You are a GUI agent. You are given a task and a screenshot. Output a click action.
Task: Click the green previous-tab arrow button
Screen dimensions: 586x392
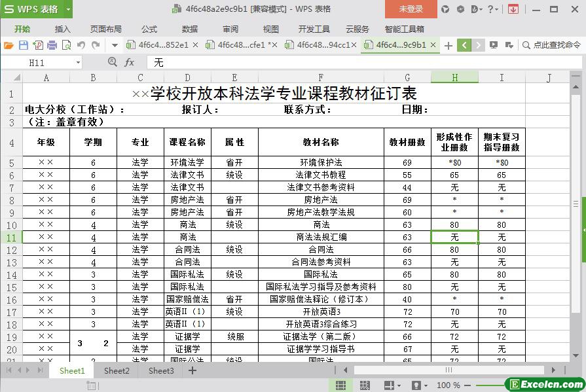464,45
